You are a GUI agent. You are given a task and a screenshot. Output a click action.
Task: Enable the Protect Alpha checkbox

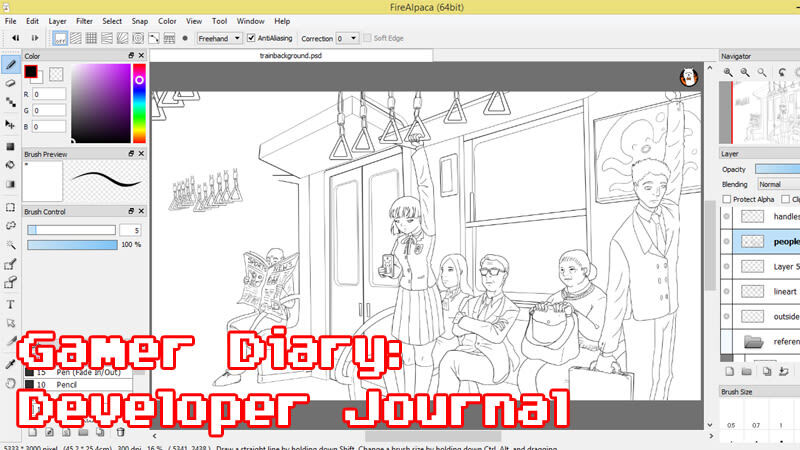point(727,199)
